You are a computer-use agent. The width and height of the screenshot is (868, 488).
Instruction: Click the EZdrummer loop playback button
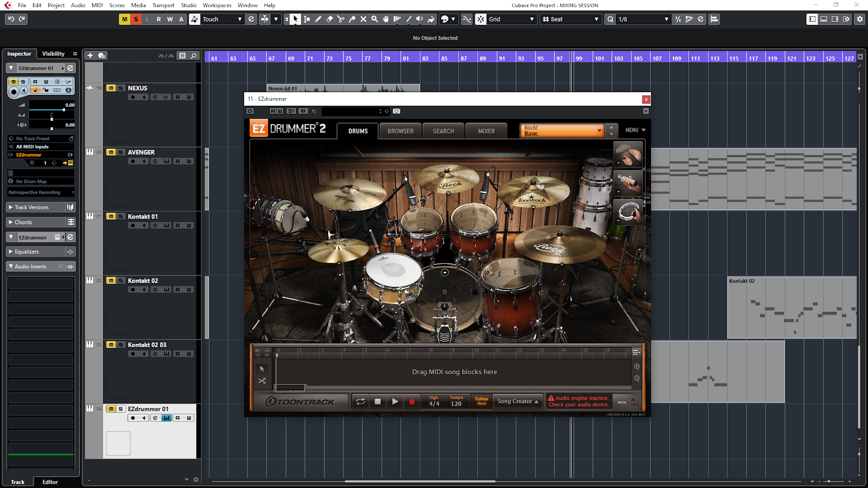[360, 402]
